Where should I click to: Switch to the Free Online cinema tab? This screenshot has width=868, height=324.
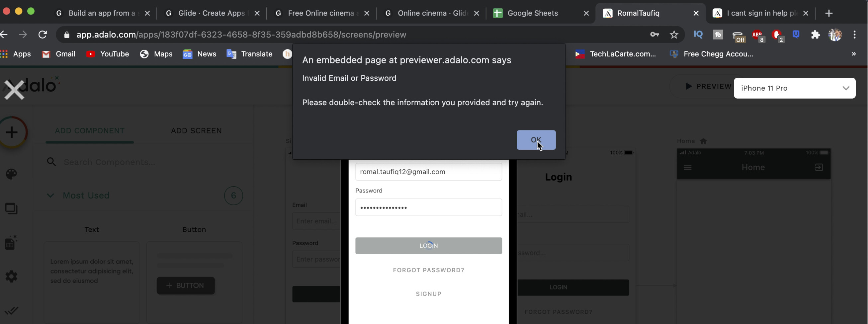322,13
